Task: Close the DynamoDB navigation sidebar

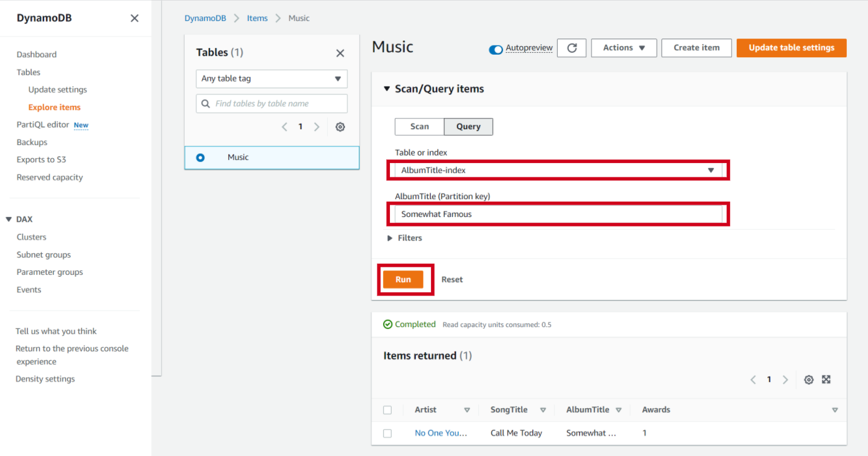Action: pyautogui.click(x=134, y=18)
